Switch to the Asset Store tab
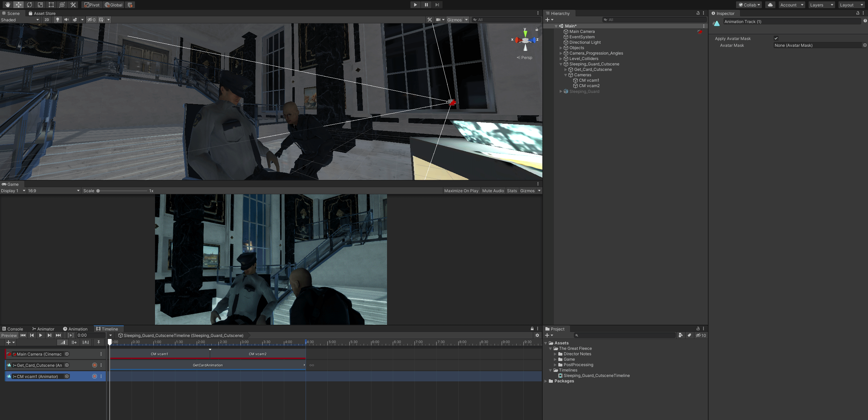Image resolution: width=868 pixels, height=420 pixels. pos(42,13)
